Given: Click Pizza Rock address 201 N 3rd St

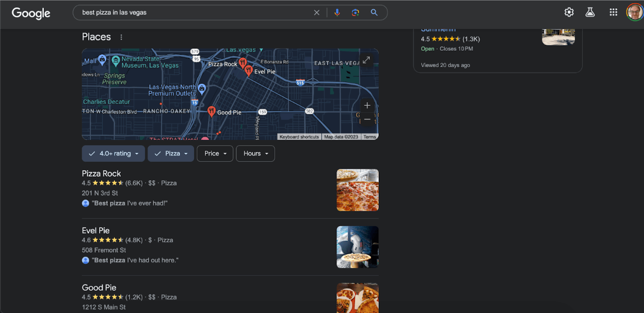Looking at the screenshot, I should pos(100,193).
